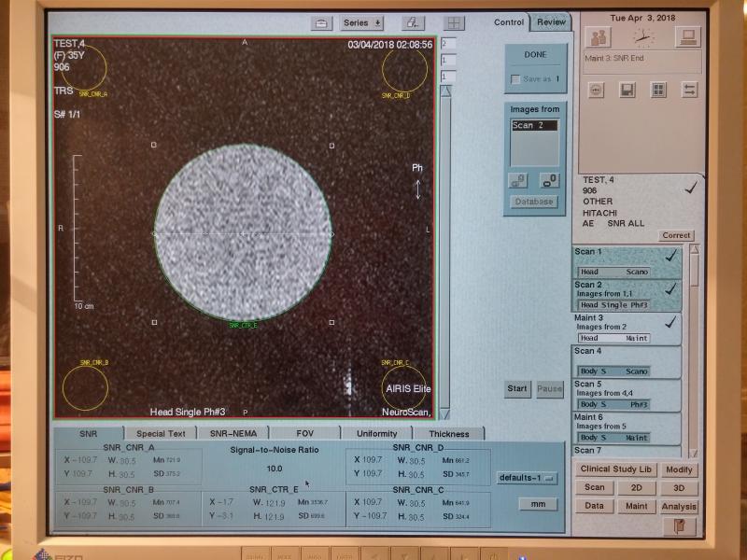Image resolution: width=747 pixels, height=560 pixels.
Task: Click the computer monitor icon at top right
Action: point(688,36)
